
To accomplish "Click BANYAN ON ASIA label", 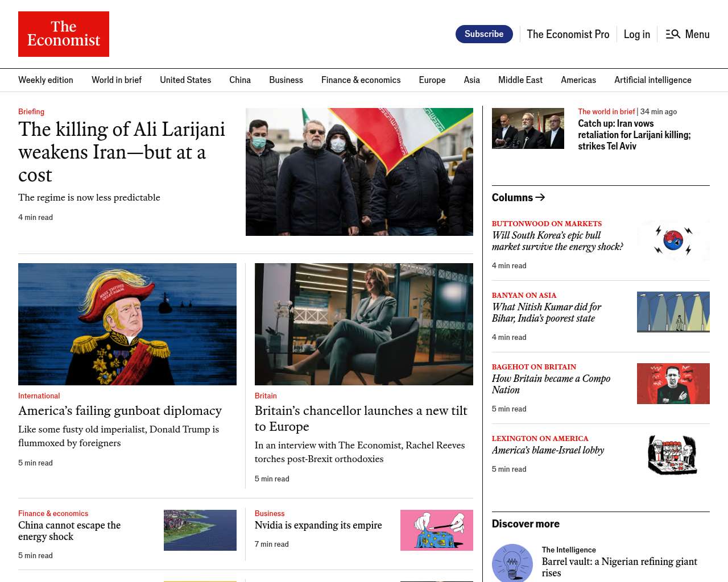I will [x=524, y=296].
